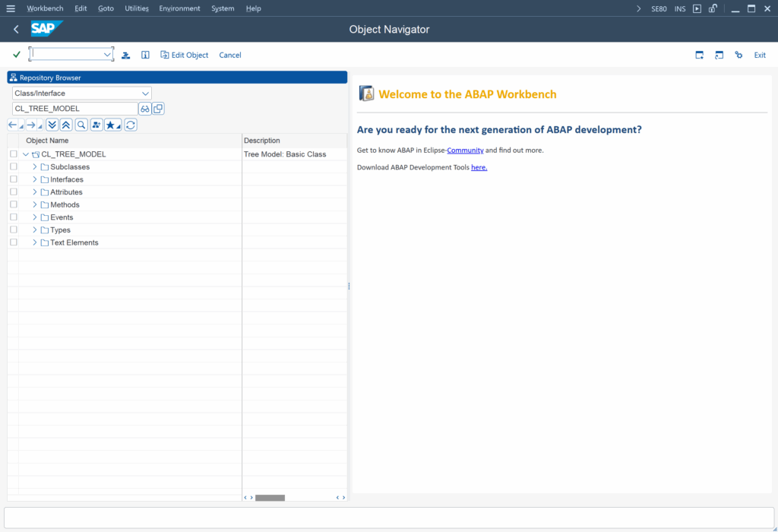This screenshot has width=778, height=532.
Task: Click the previous object left arrow icon
Action: click(12, 125)
